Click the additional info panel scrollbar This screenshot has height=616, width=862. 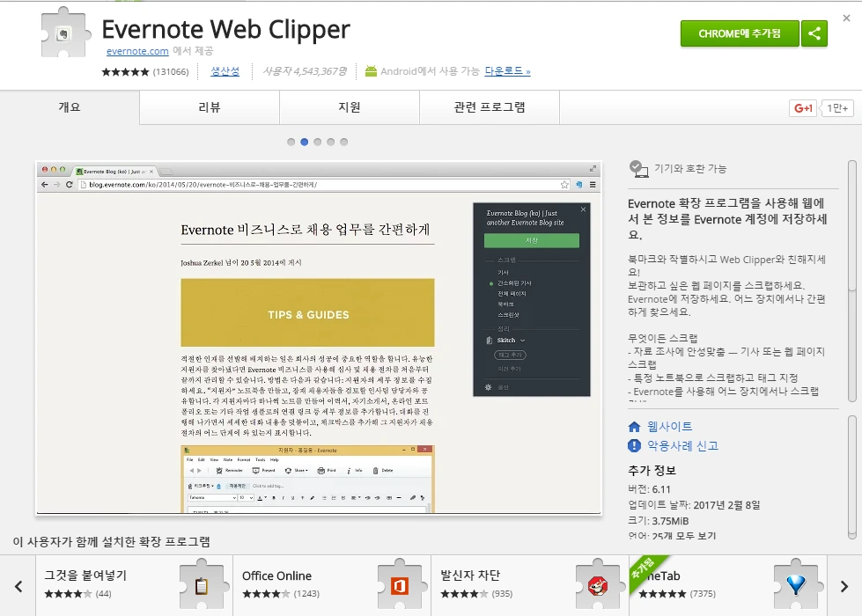[x=852, y=477]
